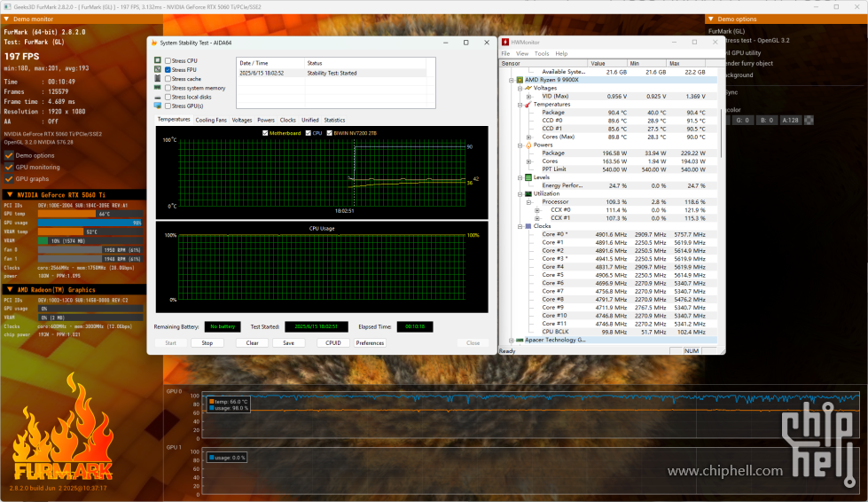Click the monitor icon beside Stress GPU(s)
This screenshot has height=502, width=868.
click(x=158, y=106)
